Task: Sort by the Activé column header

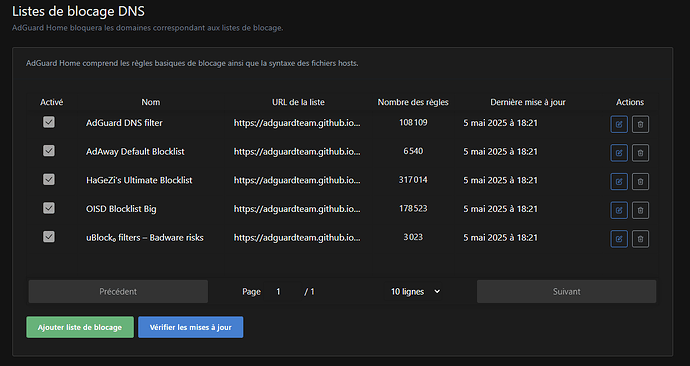Action: pyautogui.click(x=51, y=102)
